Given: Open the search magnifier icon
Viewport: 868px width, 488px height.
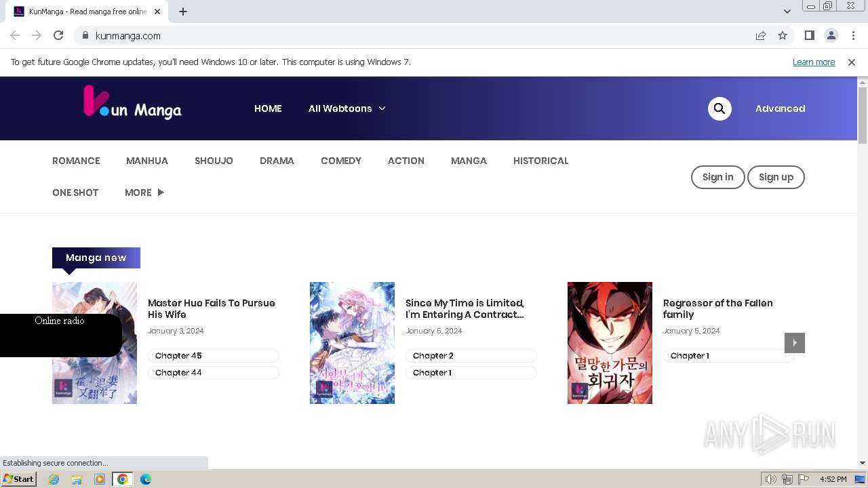Looking at the screenshot, I should point(719,108).
